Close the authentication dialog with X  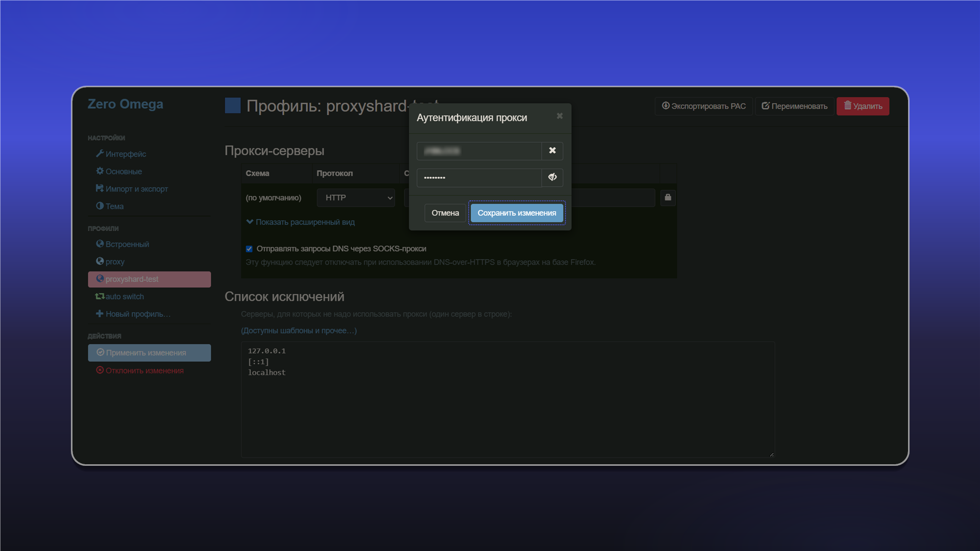559,116
